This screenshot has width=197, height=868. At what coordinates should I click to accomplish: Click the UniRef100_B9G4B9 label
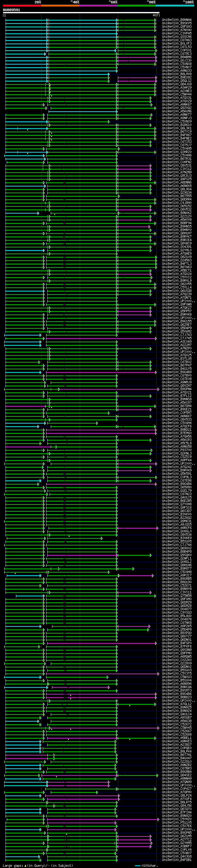[177, 372]
